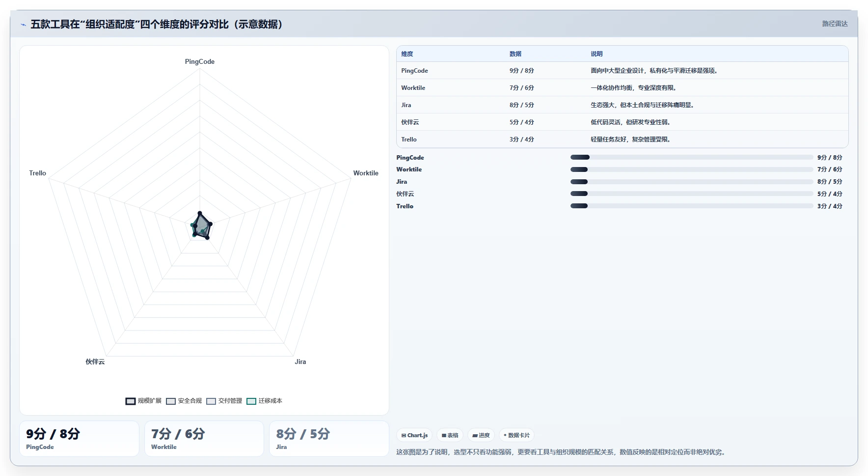This screenshot has width=868, height=476.
Task: Click the 伙伴云 progress list label
Action: (405, 194)
